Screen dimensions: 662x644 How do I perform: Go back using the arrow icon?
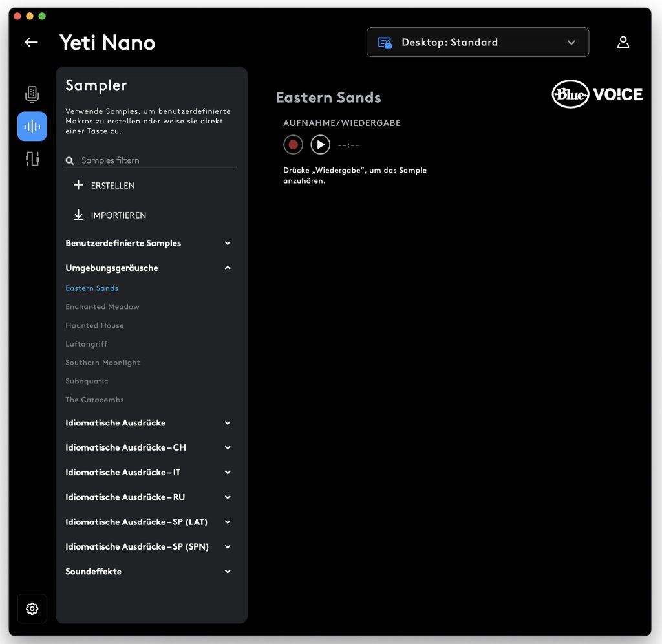(x=31, y=42)
